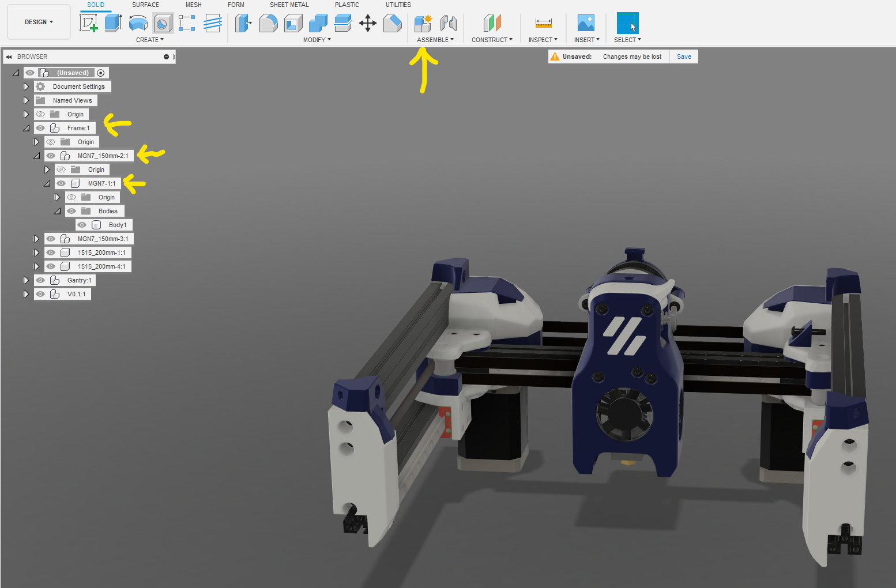This screenshot has width=896, height=588.
Task: Click the Insert image icon
Action: 586,23
